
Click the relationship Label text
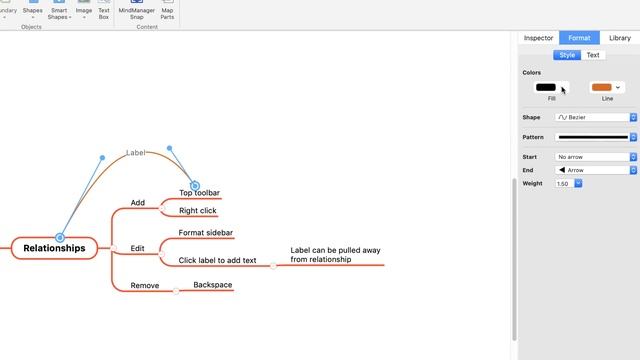(x=136, y=153)
